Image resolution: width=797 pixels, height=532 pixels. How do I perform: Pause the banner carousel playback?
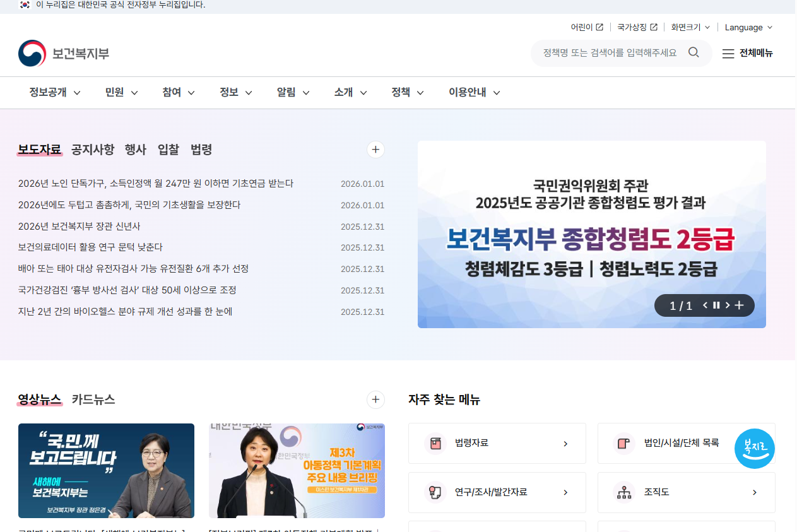click(716, 305)
